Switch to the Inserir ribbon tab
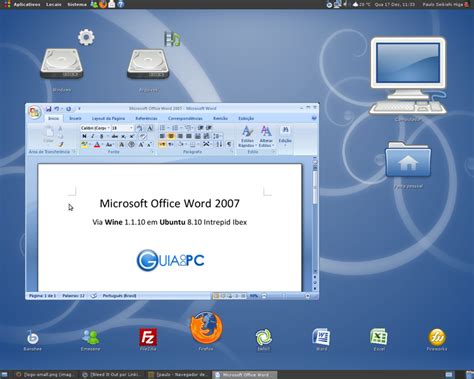The height and width of the screenshot is (379, 474). coord(75,118)
